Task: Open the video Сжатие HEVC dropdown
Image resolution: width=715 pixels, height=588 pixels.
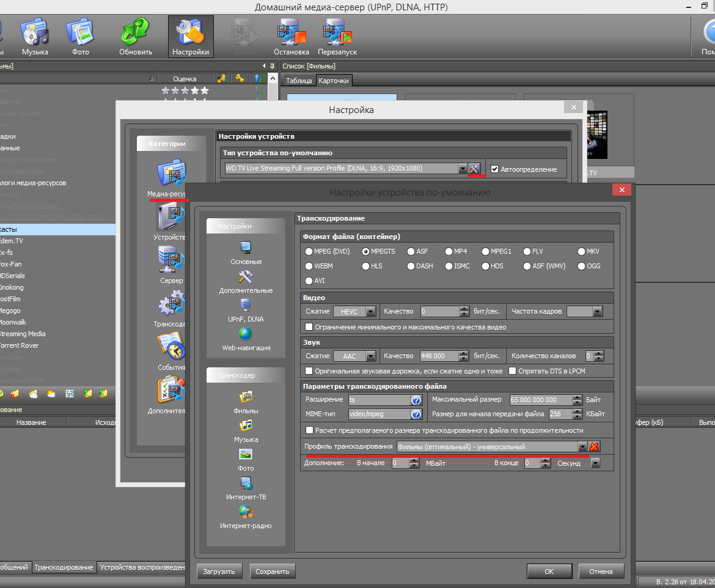Action: (372, 312)
